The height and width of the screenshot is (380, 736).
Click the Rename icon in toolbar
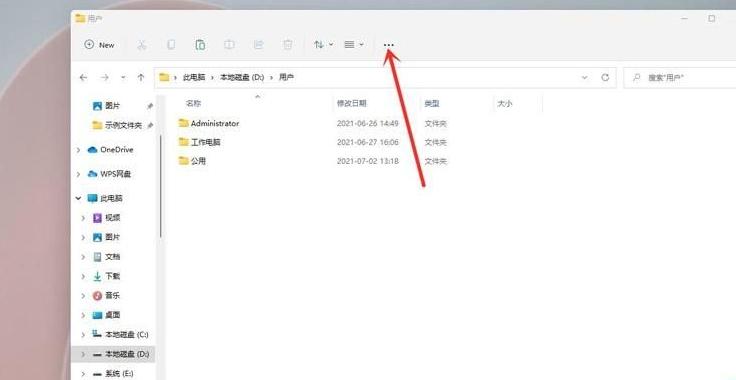(229, 45)
